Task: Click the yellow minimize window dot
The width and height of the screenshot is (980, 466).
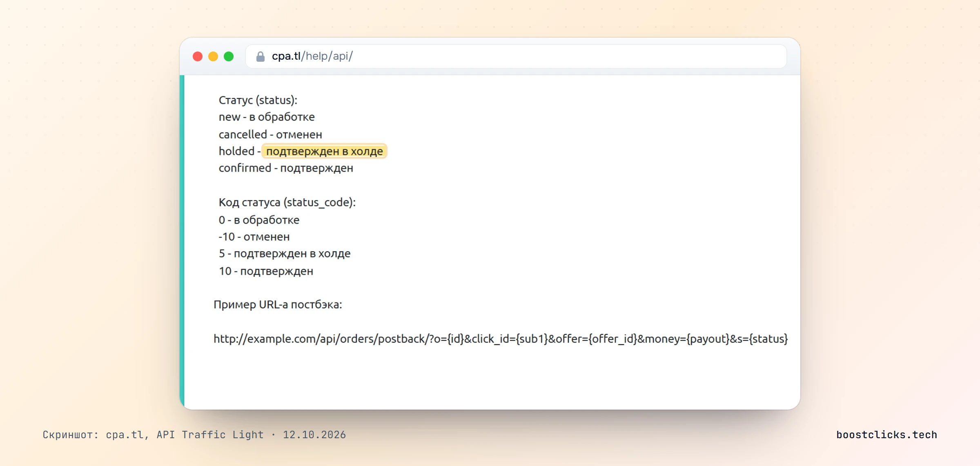Action: click(x=213, y=56)
